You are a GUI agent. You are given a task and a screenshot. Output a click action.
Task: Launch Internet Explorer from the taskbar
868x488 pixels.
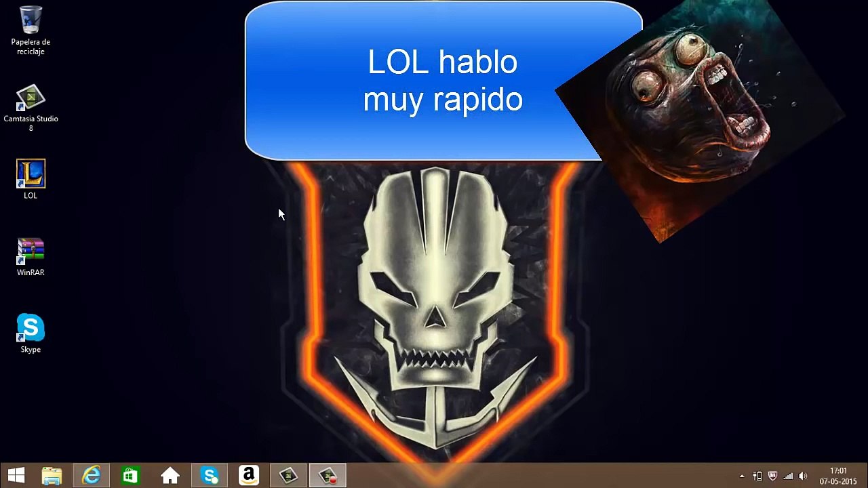tap(92, 476)
